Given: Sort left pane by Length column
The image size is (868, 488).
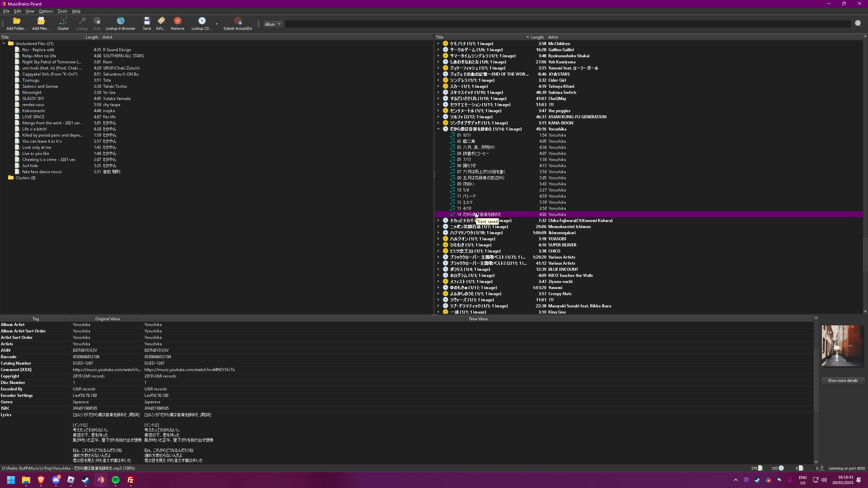Looking at the screenshot, I should (x=92, y=37).
